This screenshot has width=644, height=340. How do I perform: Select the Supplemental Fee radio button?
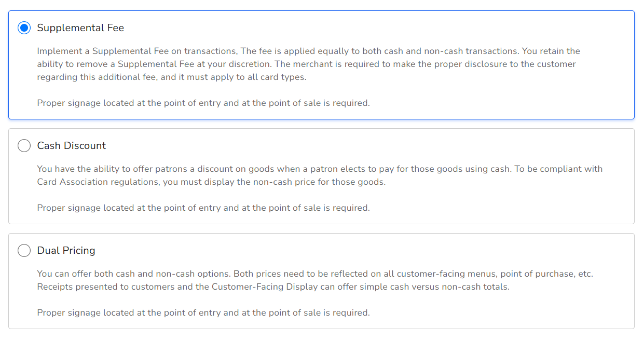coord(24,28)
